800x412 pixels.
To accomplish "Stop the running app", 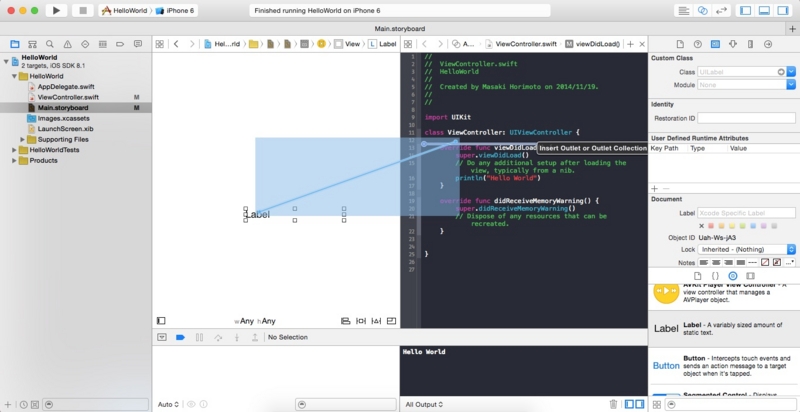I will pos(83,10).
